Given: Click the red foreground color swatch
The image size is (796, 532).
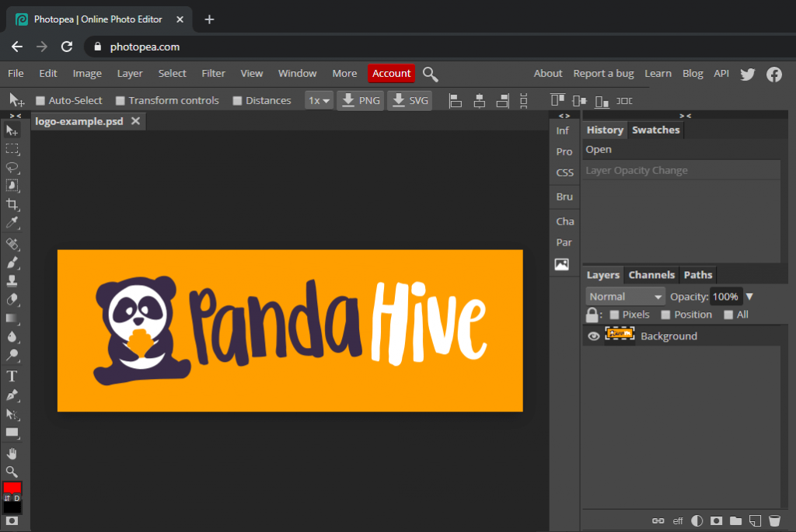Looking at the screenshot, I should (x=12, y=487).
